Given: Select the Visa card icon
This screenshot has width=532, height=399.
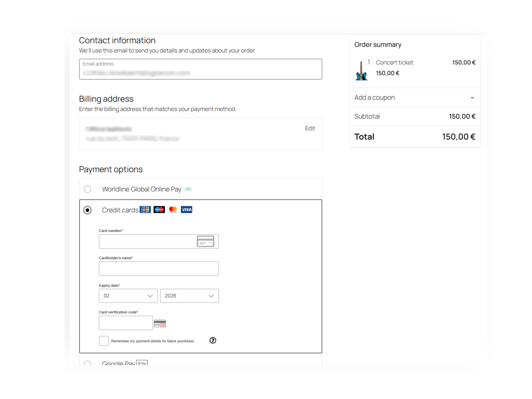Looking at the screenshot, I should (x=186, y=209).
